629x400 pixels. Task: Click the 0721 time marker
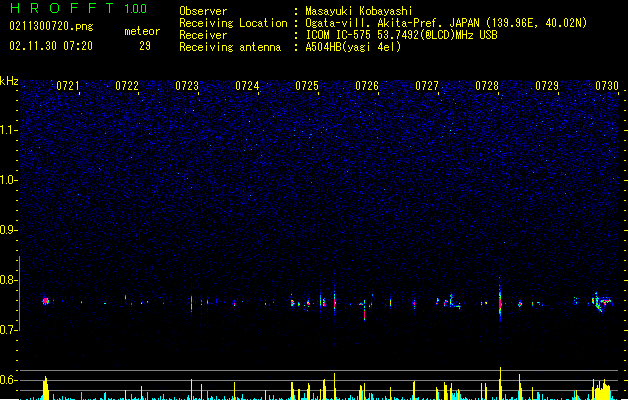[x=67, y=86]
